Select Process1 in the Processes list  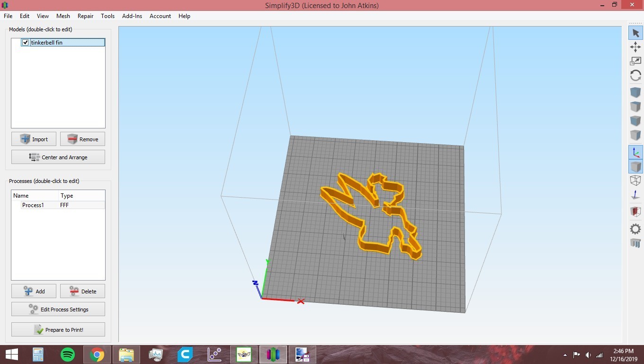click(33, 205)
